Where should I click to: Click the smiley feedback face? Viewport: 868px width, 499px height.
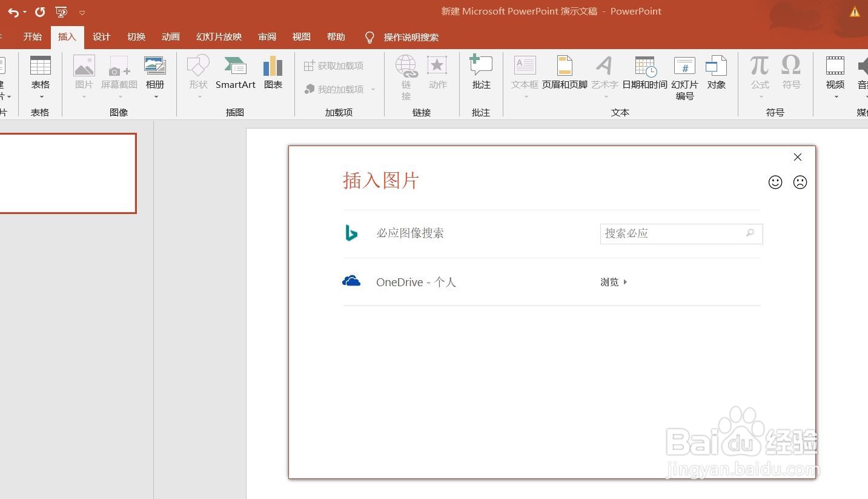coord(775,182)
